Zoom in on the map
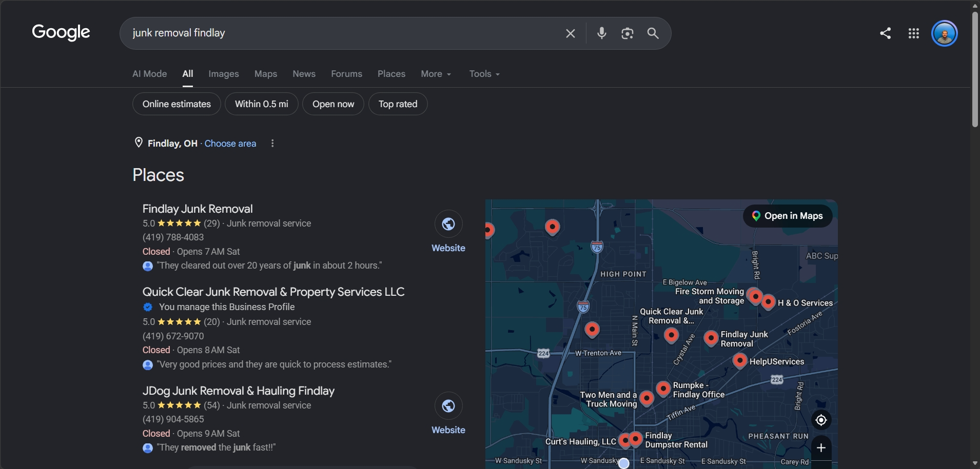This screenshot has width=980, height=469. pos(821,448)
